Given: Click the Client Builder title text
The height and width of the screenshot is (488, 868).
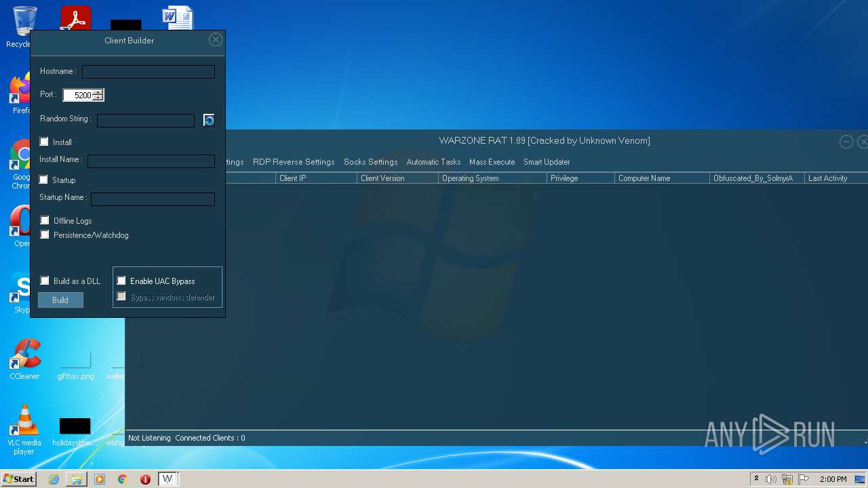Looking at the screenshot, I should tap(129, 41).
